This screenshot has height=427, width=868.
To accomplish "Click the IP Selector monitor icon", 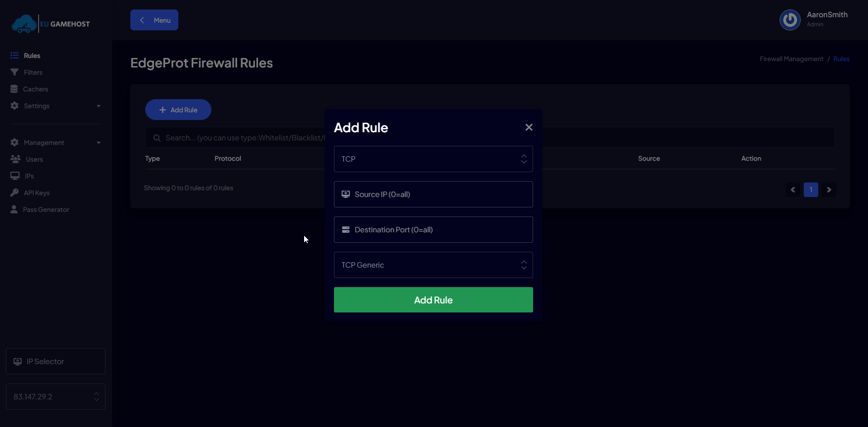I will click(x=18, y=361).
